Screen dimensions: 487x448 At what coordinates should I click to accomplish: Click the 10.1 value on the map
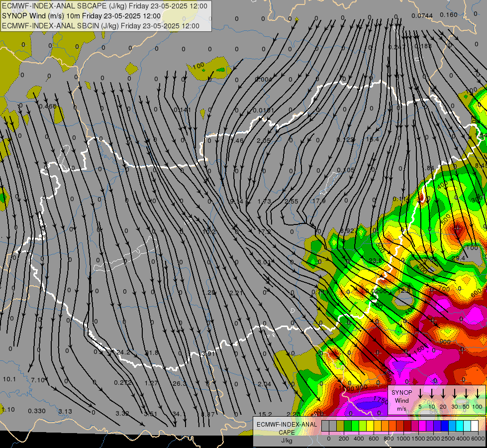coord(9,379)
